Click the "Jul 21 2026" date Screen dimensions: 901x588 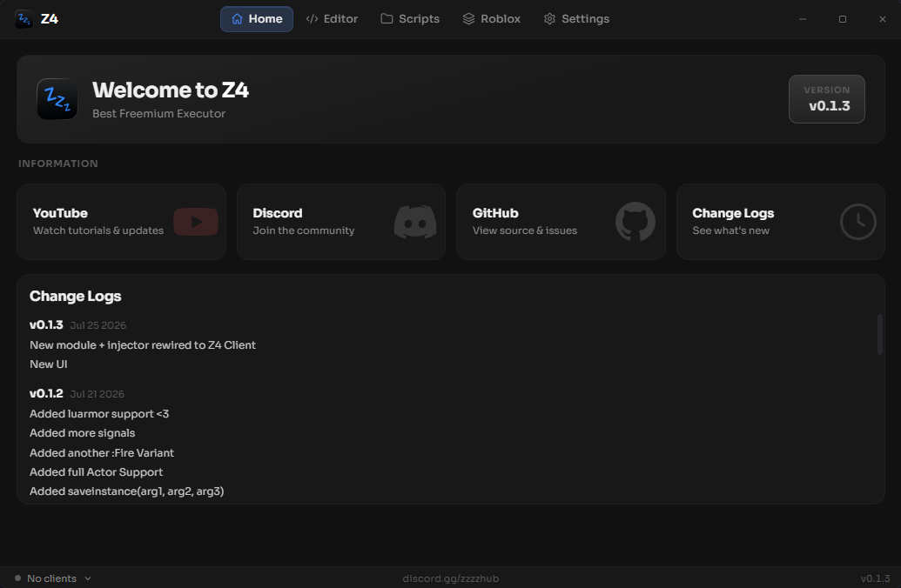click(97, 395)
